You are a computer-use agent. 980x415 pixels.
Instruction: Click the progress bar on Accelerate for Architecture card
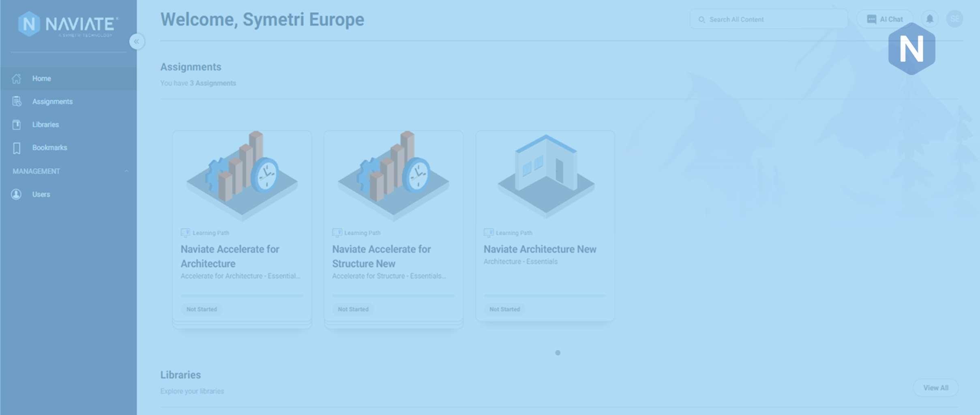(242, 296)
